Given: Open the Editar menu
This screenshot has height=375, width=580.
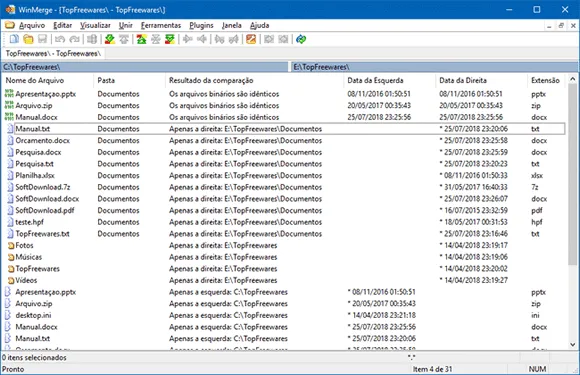Looking at the screenshot, I should (x=63, y=25).
